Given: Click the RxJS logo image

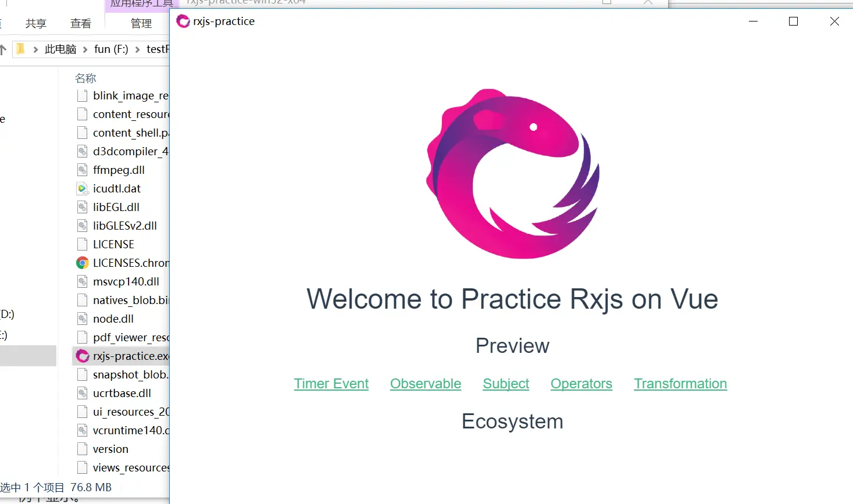Looking at the screenshot, I should tap(513, 173).
